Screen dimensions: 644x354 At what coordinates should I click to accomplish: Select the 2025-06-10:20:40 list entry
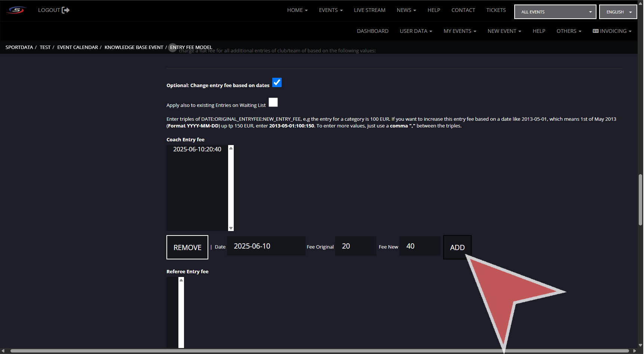(x=197, y=150)
